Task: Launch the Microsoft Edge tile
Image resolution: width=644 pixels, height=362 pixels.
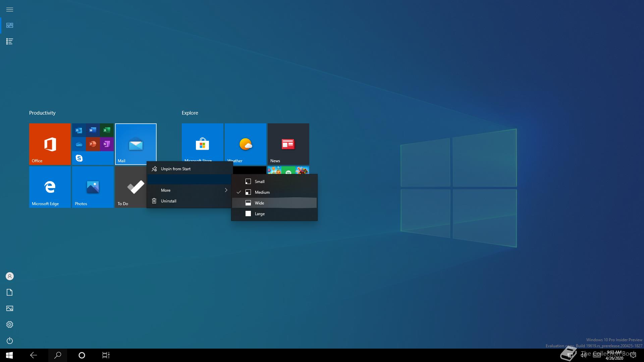Action: 50,187
